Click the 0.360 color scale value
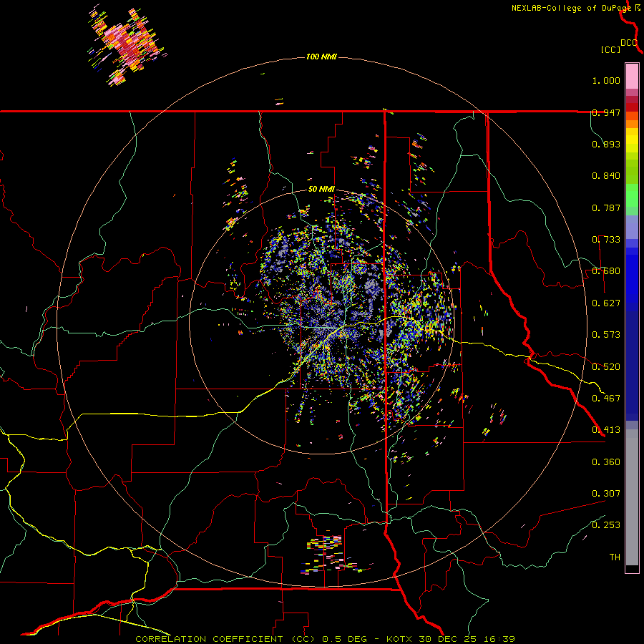The height and width of the screenshot is (644, 644). (606, 462)
